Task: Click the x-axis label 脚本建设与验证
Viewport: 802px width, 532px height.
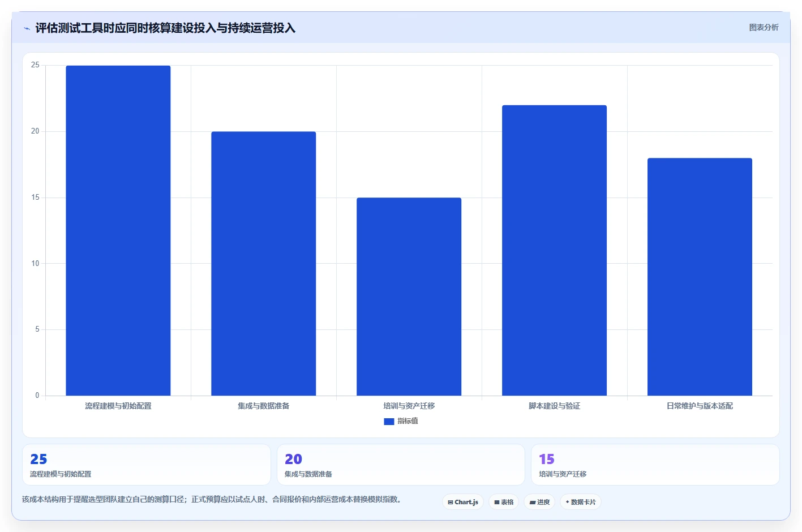Action: [x=555, y=406]
